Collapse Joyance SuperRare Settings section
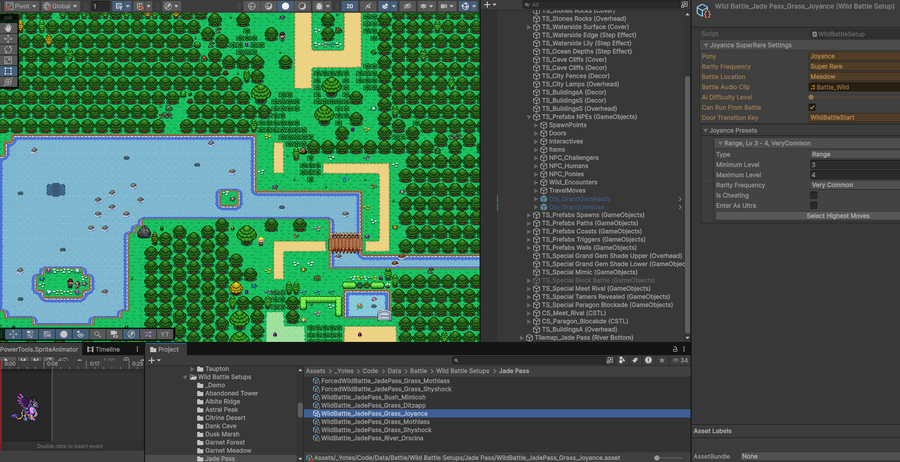The width and height of the screenshot is (900, 462). tap(705, 45)
